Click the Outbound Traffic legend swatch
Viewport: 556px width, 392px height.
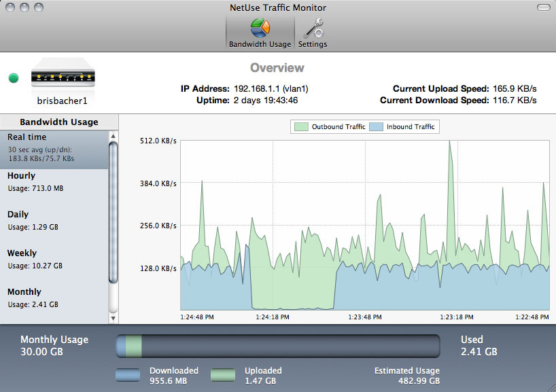click(x=301, y=127)
